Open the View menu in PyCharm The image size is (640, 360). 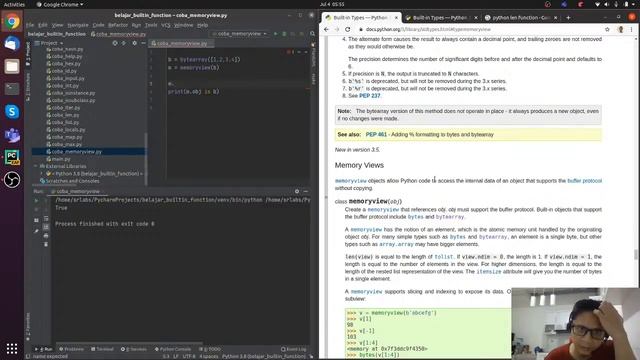57,25
